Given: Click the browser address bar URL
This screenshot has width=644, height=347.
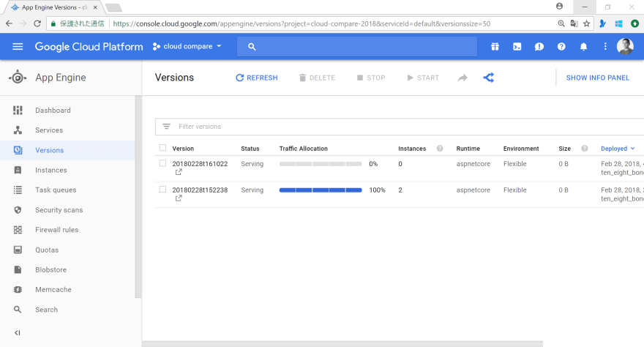Looking at the screenshot, I should coord(302,24).
